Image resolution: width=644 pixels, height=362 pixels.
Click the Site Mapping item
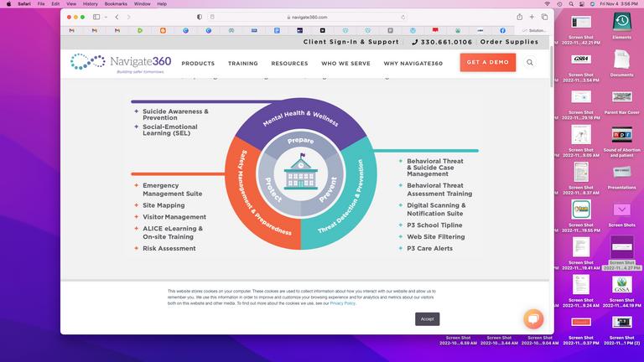(x=164, y=205)
